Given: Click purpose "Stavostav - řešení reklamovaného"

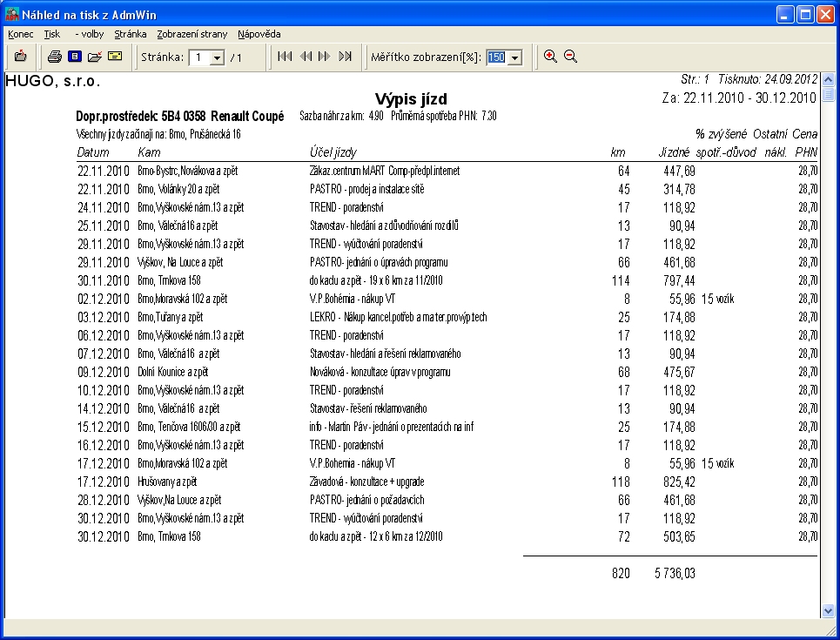Looking at the screenshot, I should pos(368,408).
